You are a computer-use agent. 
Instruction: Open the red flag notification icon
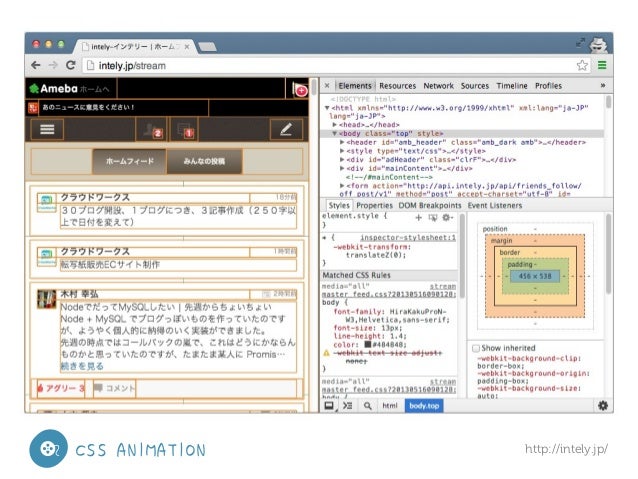pyautogui.click(x=300, y=89)
